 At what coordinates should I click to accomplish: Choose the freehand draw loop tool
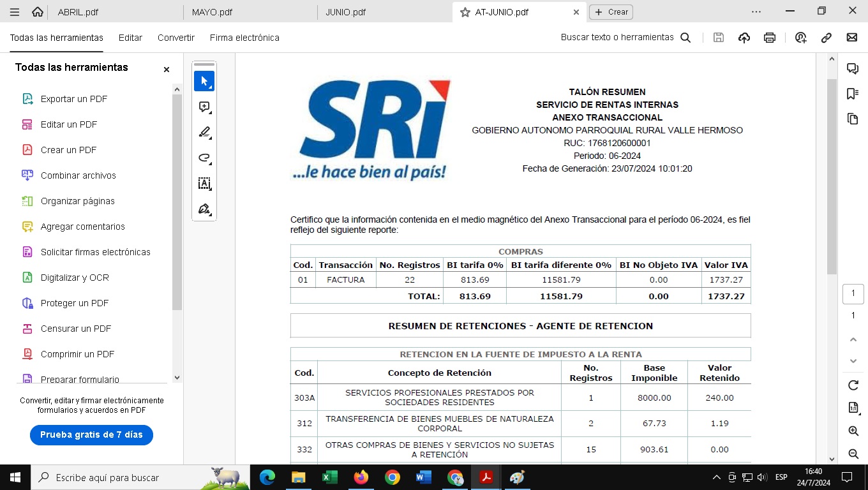[x=204, y=158]
